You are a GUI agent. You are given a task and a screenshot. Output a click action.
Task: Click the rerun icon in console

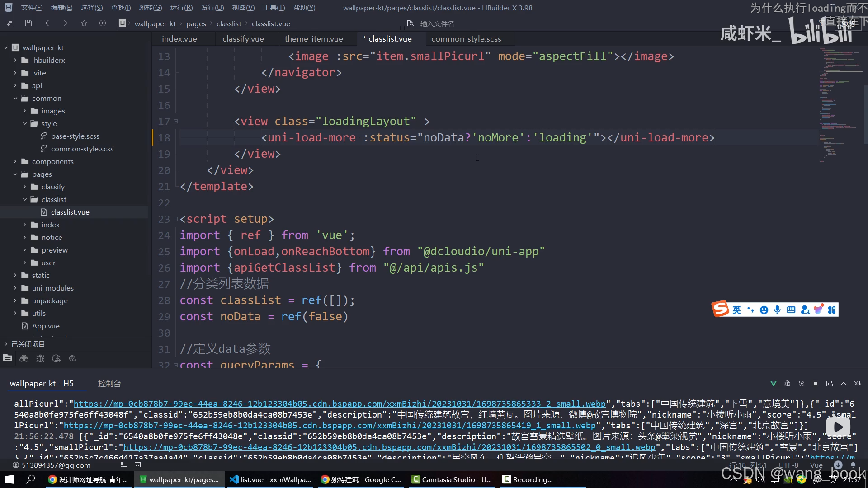[802, 384]
